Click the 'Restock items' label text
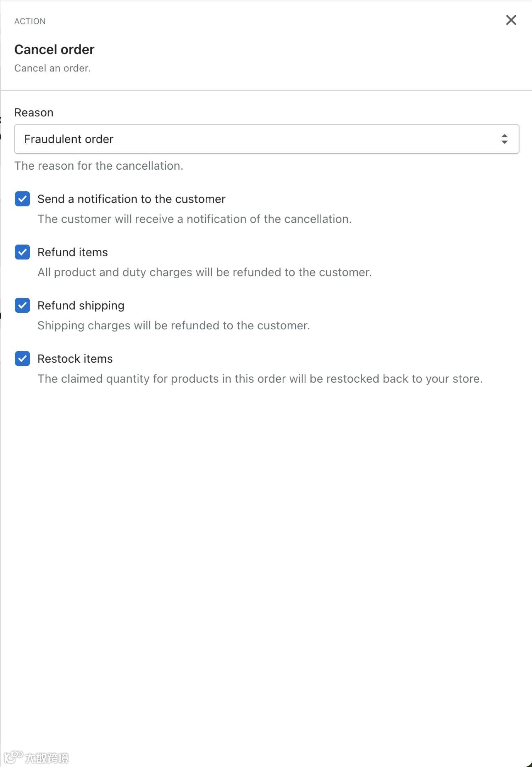The width and height of the screenshot is (532, 767). (x=75, y=359)
